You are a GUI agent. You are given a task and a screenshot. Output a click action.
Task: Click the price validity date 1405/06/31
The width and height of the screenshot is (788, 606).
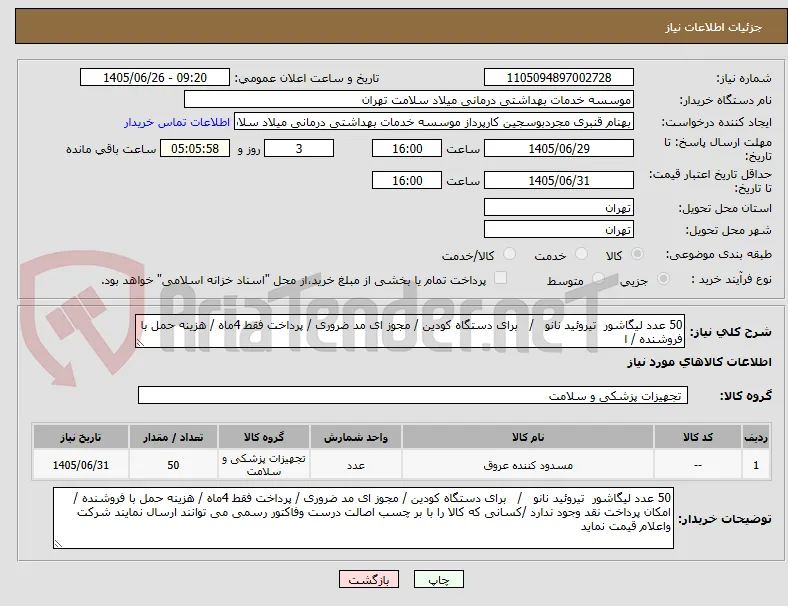[x=559, y=180]
